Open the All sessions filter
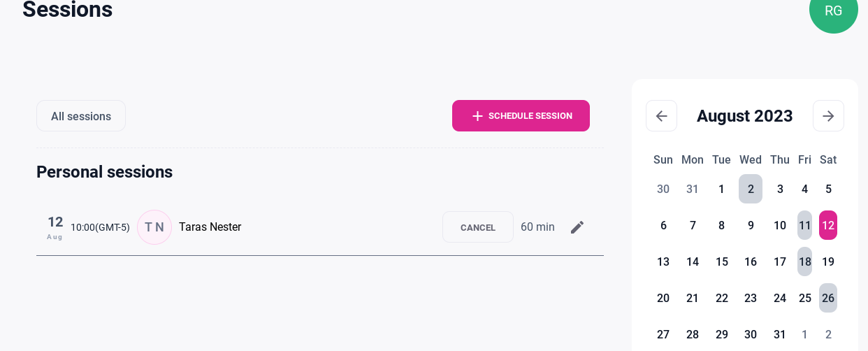The height and width of the screenshot is (351, 868). click(x=81, y=116)
